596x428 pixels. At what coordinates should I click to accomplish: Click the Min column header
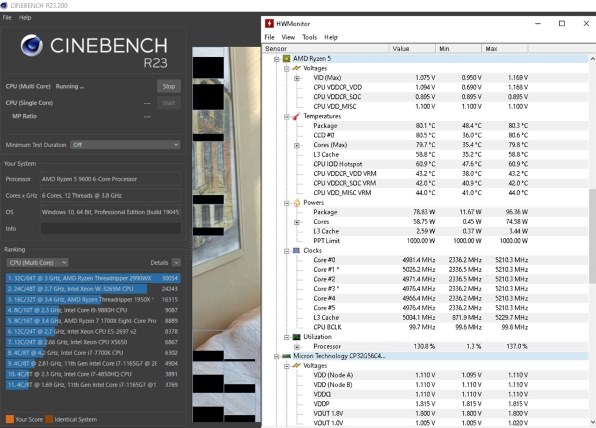pyautogui.click(x=458, y=49)
